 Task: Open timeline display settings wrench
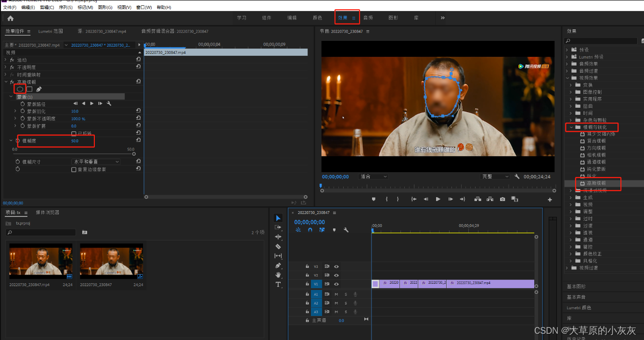pos(346,230)
